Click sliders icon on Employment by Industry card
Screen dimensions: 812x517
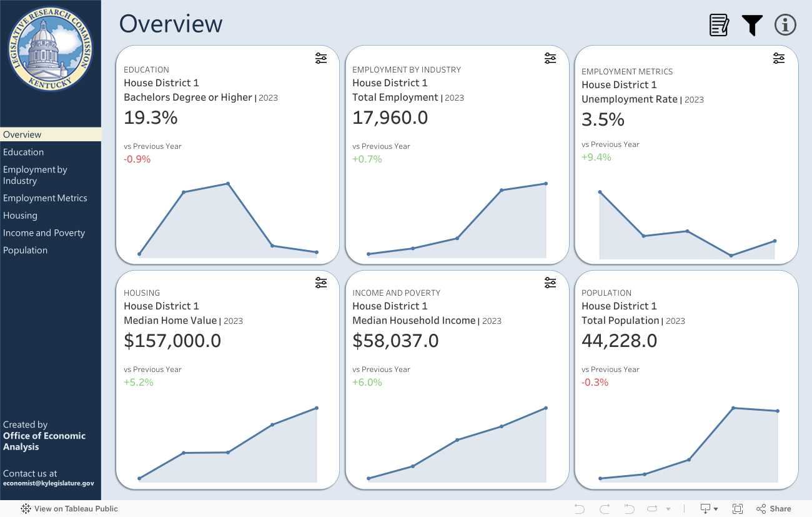click(x=550, y=59)
